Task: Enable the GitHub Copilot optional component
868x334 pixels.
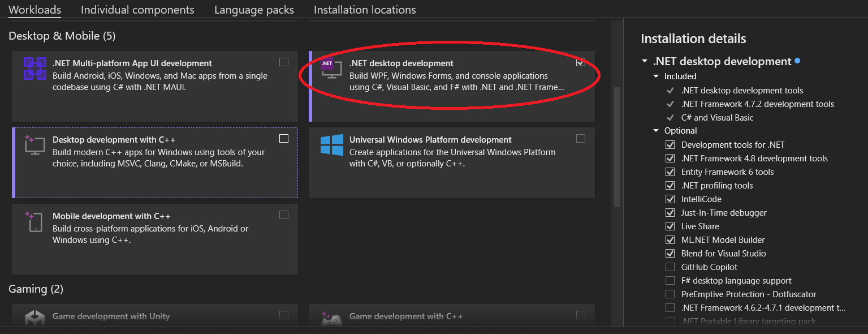Action: (670, 267)
